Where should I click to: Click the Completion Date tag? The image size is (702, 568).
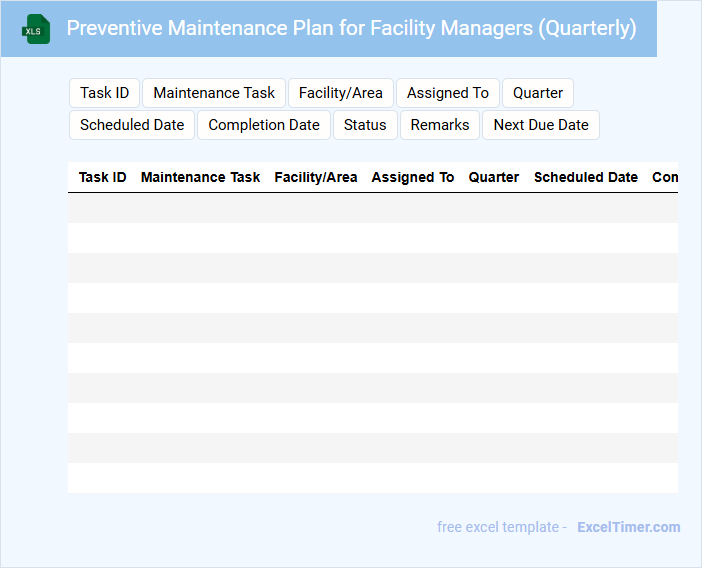tap(264, 125)
